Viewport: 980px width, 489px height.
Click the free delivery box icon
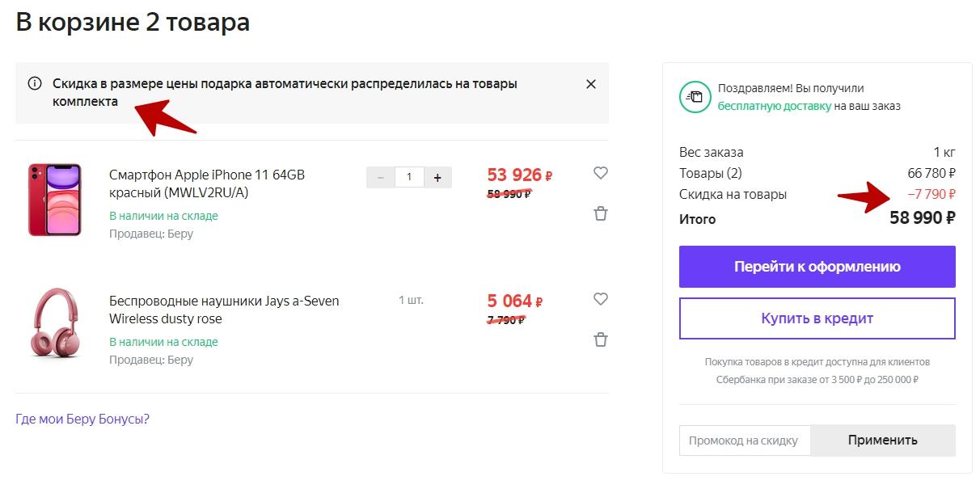click(694, 97)
